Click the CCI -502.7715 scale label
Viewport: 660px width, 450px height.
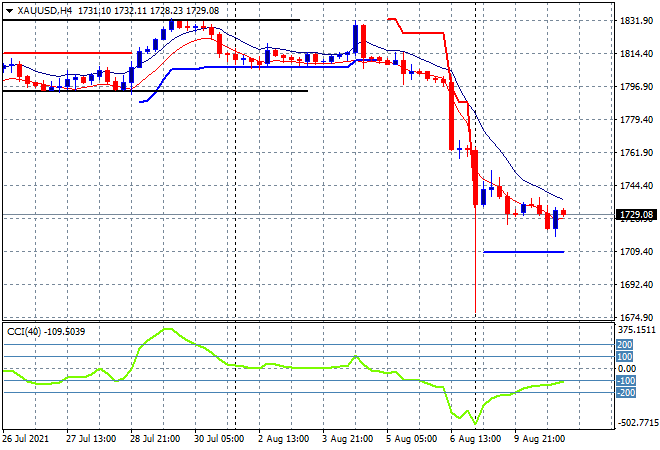point(636,422)
